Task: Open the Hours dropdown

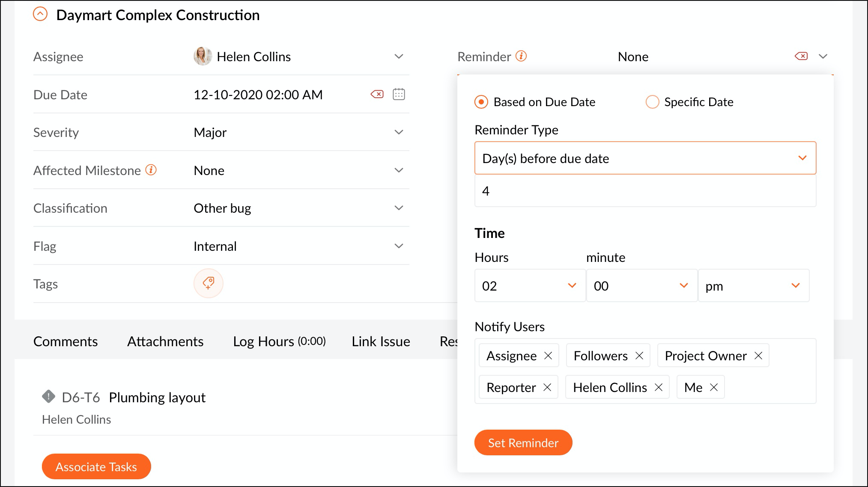Action: 530,285
